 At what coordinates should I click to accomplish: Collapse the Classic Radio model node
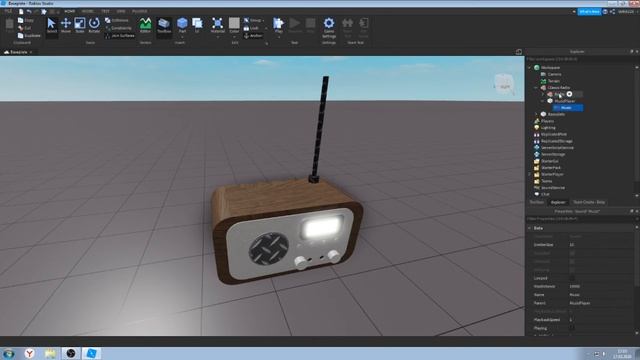click(x=536, y=87)
